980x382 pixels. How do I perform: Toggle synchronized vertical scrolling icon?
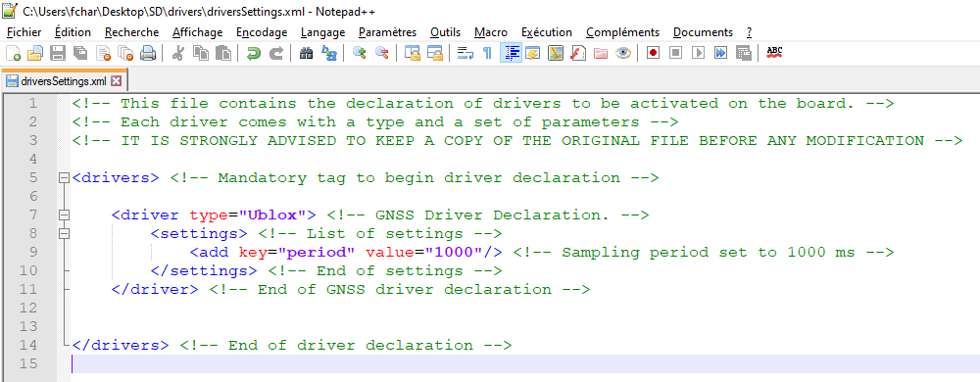[x=412, y=53]
